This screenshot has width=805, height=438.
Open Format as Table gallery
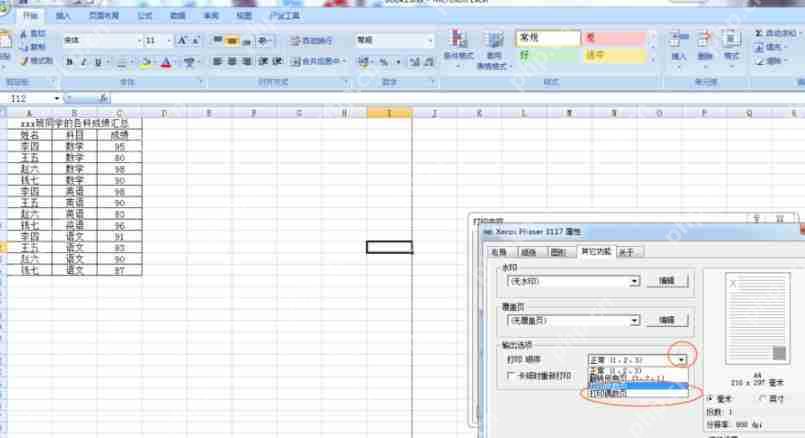[x=494, y=50]
